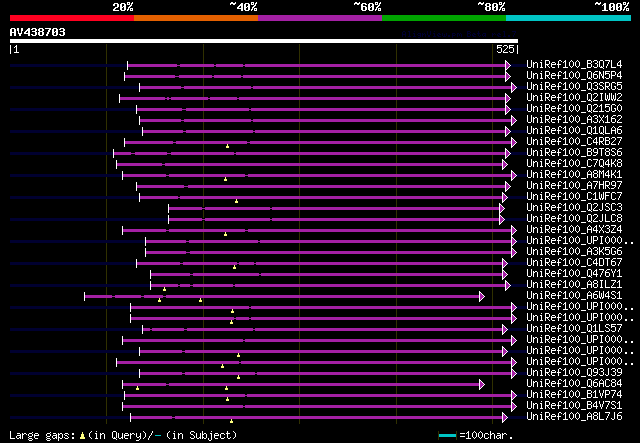Select the UniRef100_A8M4K1 label
Image resolution: width=640 pixels, height=443 pixels.
(574, 175)
